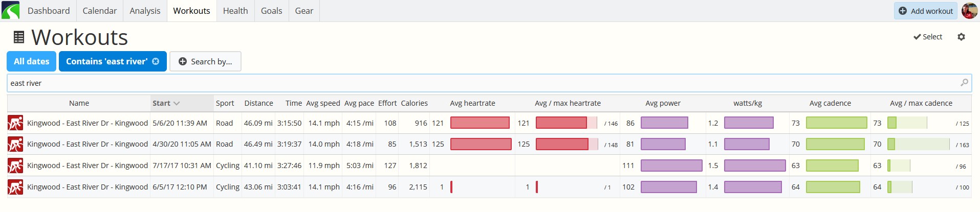Go to the Health tab
Image resolution: width=980 pixels, height=212 pixels.
coord(235,11)
